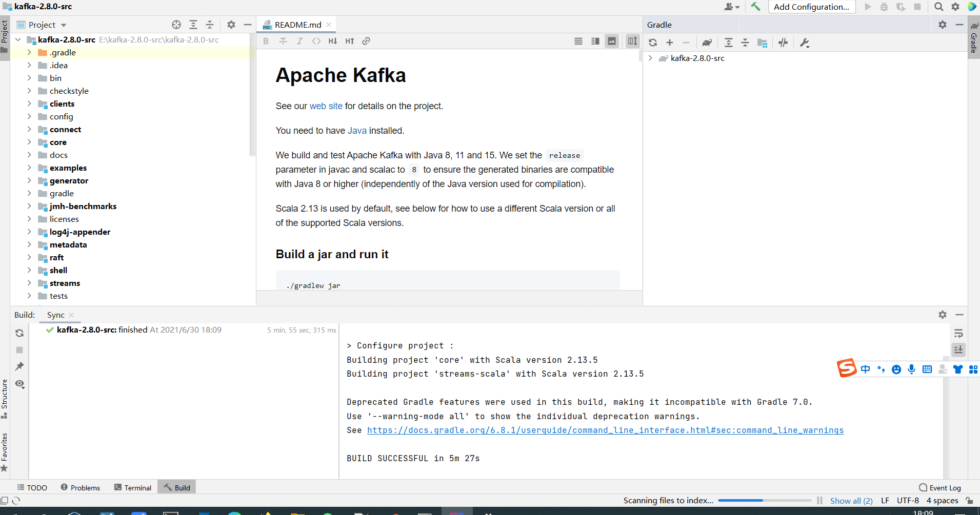Expand all in the Project panel toolbar
The image size is (980, 515).
point(193,25)
